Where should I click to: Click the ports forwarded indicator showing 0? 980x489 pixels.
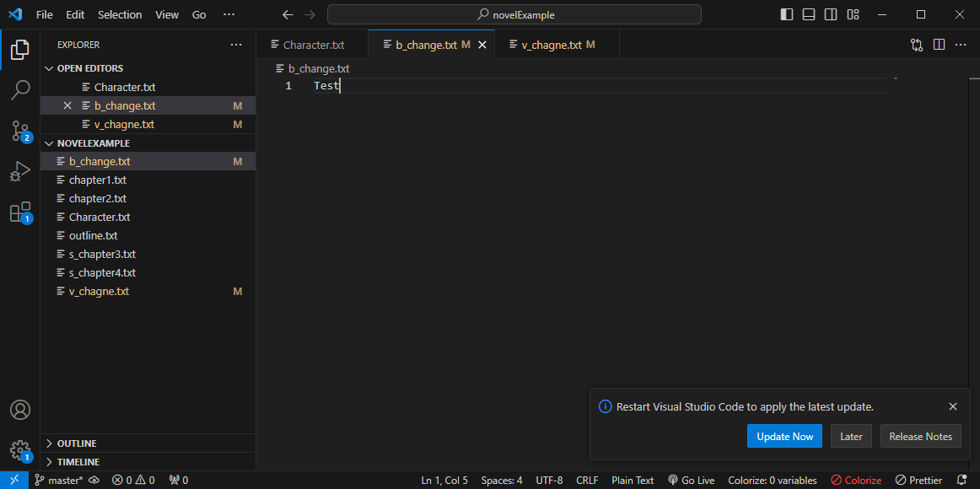179,481
